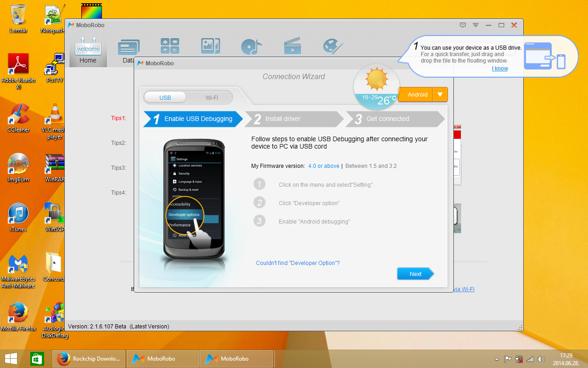Image resolution: width=588 pixels, height=368 pixels.
Task: Expand the Android device type dropdown arrow
Action: pyautogui.click(x=440, y=95)
